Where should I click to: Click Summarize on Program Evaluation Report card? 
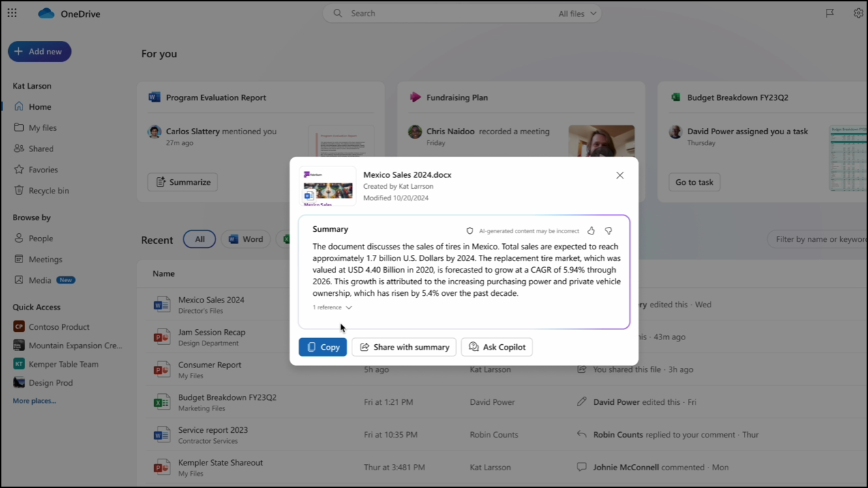point(183,182)
